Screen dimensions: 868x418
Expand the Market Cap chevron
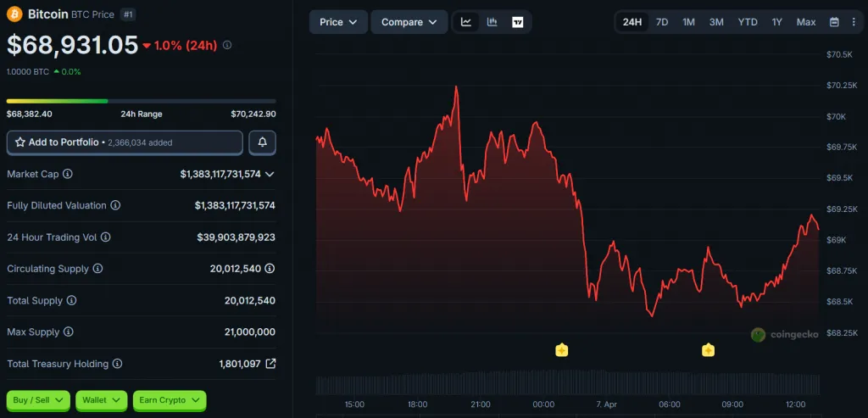click(270, 174)
